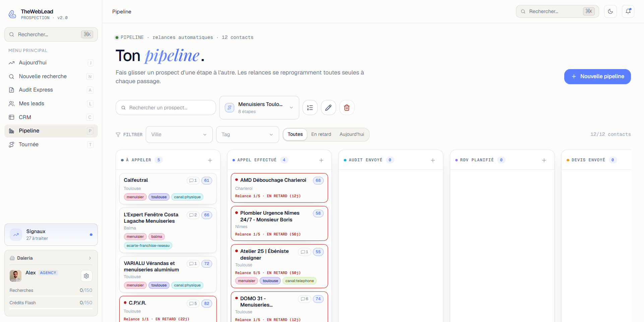
Task: Click the Recherches usage progress bar
Action: [x=51, y=296]
